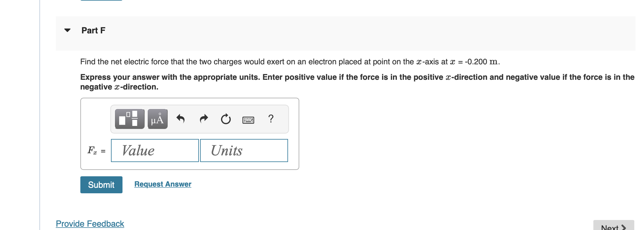The image size is (644, 230).
Task: Click the undo arrow in answer toolbar
Action: pyautogui.click(x=180, y=119)
